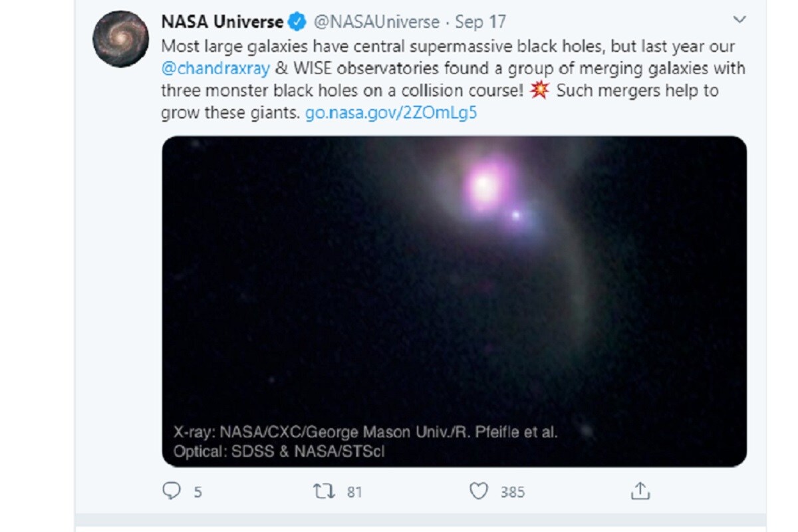This screenshot has width=798, height=532.
Task: Click the tweet body text
Action: click(453, 79)
